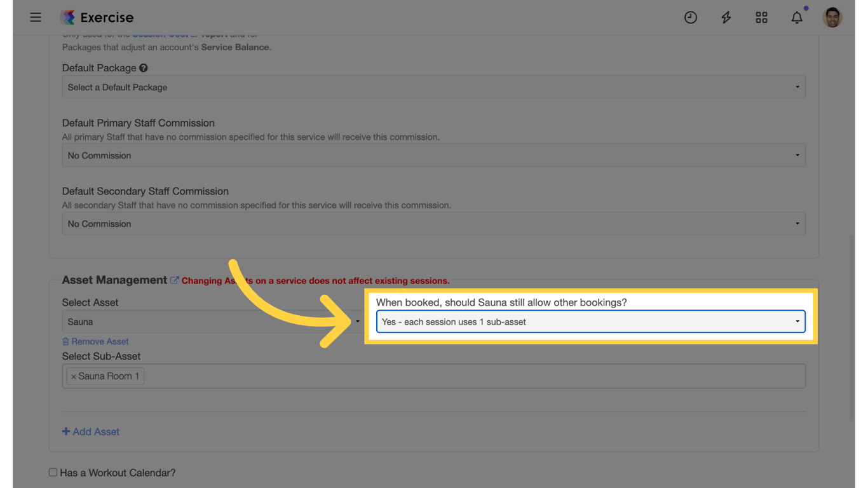Toggle the hamburger navigation menu
The height and width of the screenshot is (488, 868).
coord(36,17)
